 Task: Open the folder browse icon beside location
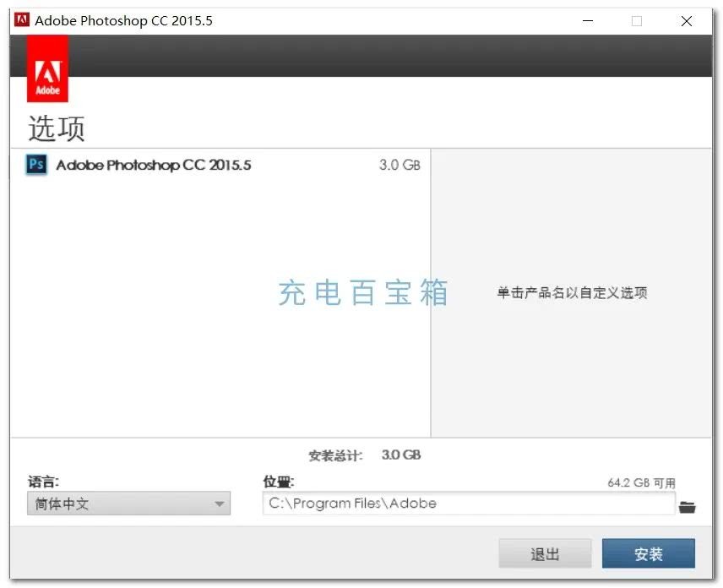687,507
